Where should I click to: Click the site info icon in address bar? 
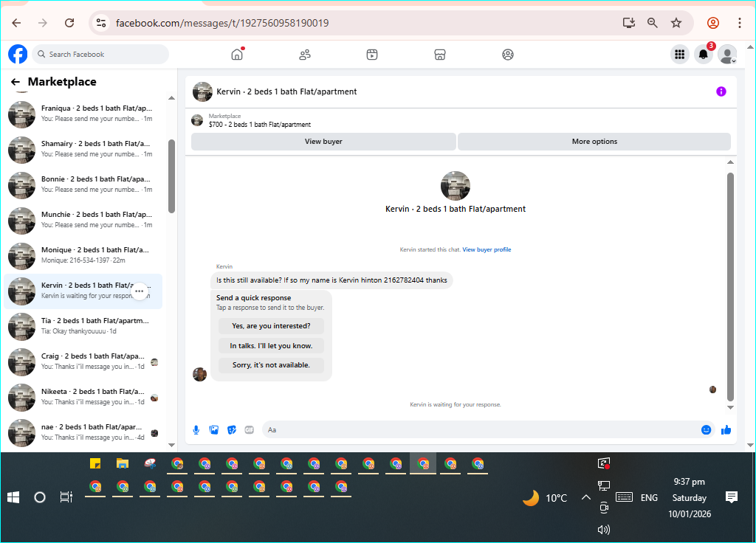pyautogui.click(x=101, y=23)
